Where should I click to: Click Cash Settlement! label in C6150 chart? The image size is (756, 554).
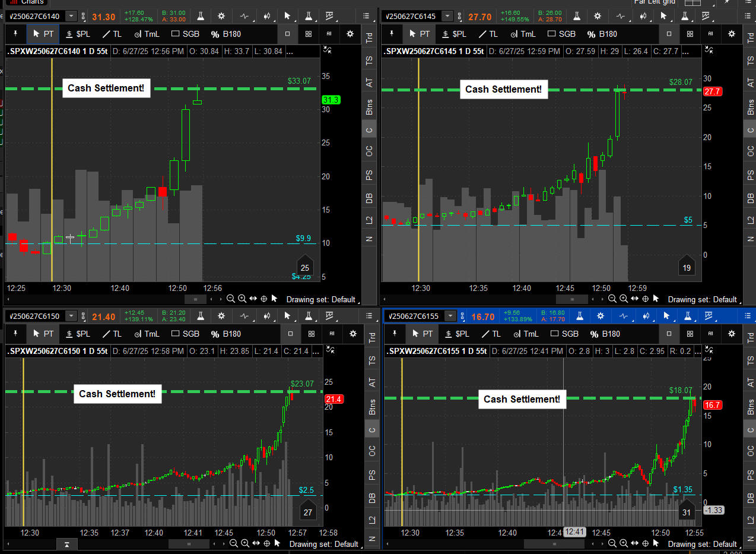click(117, 394)
